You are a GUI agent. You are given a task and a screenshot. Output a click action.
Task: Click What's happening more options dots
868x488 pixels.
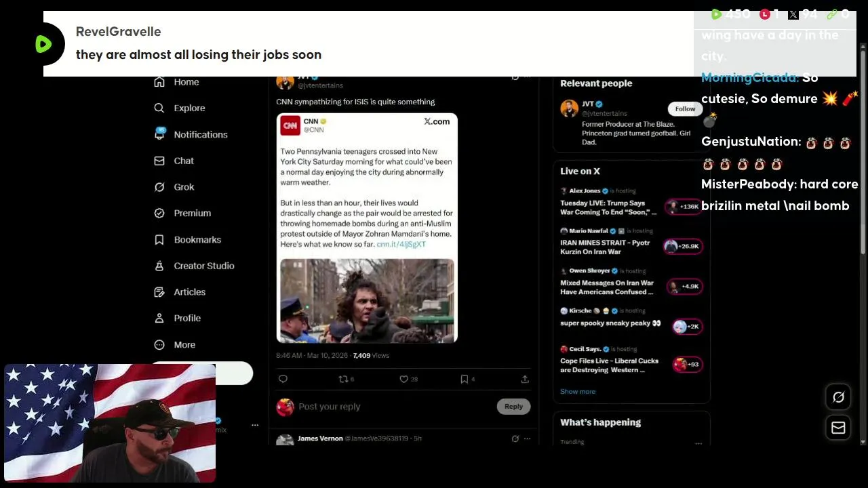[x=698, y=443]
